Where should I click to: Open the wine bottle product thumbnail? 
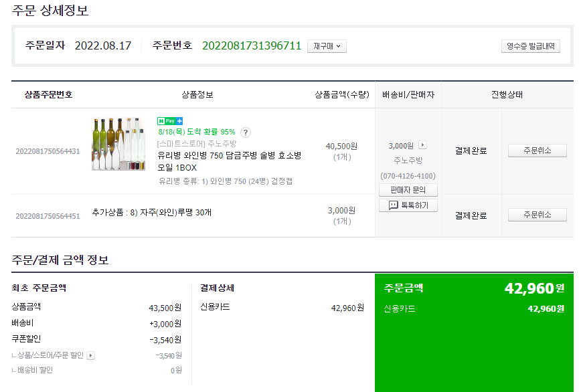coord(118,144)
